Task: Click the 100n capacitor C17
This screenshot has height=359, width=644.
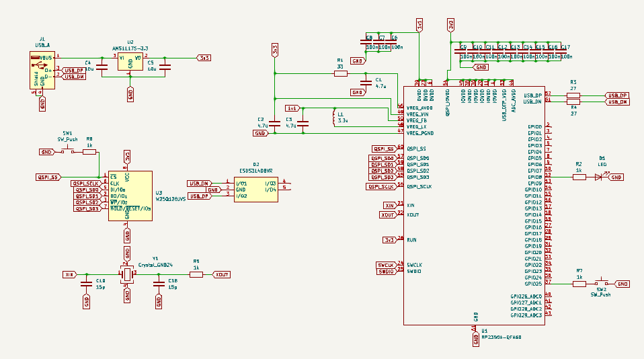Action: pyautogui.click(x=565, y=52)
